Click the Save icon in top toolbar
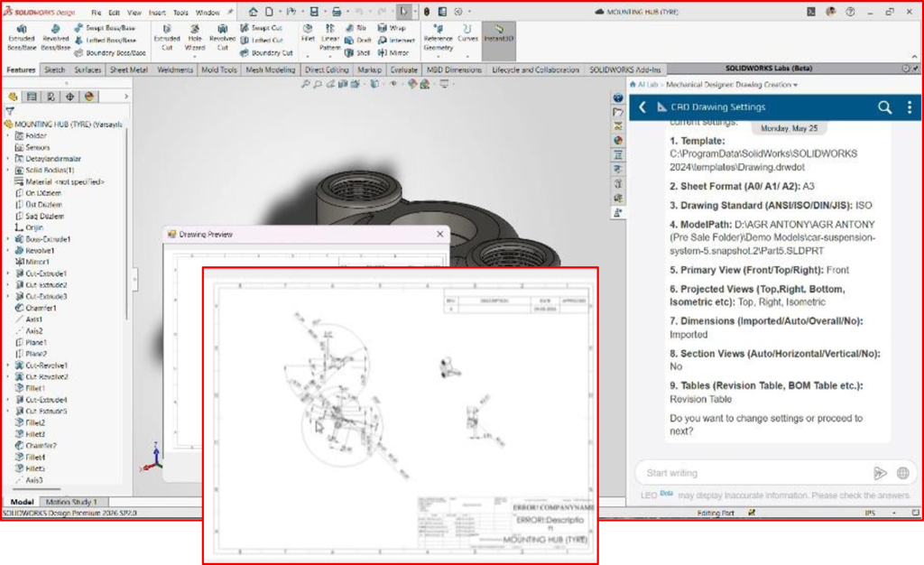The width and height of the screenshot is (924, 565). coord(314,12)
